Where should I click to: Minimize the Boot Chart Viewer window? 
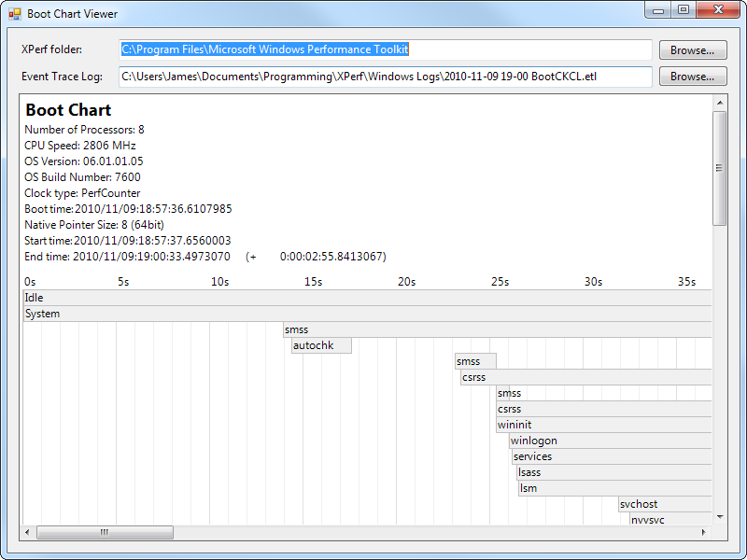[658, 10]
